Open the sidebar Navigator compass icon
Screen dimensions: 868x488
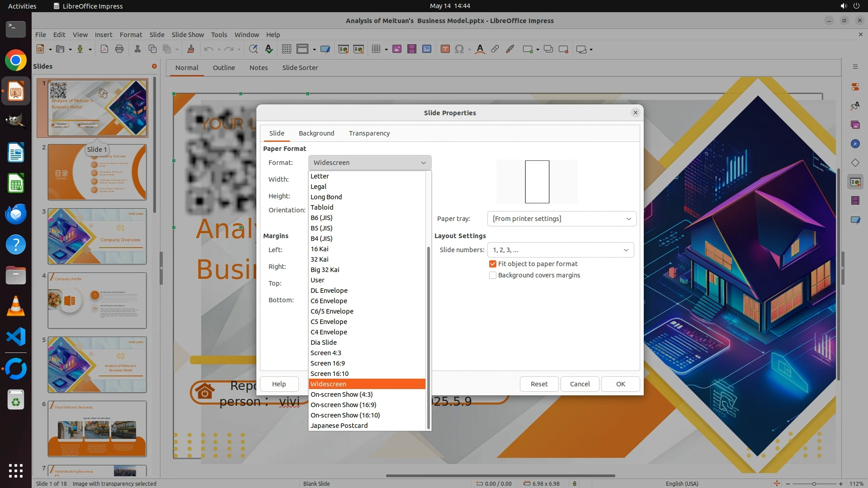pyautogui.click(x=855, y=144)
